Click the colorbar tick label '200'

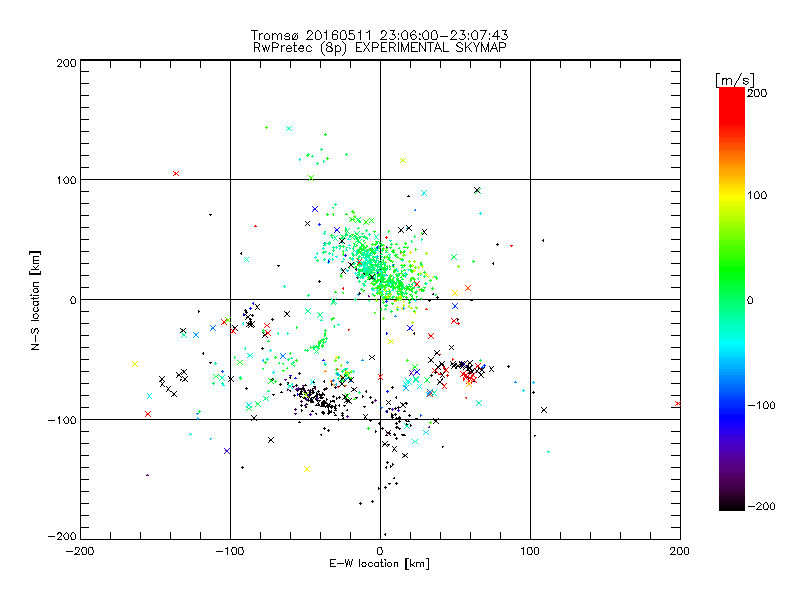point(757,93)
